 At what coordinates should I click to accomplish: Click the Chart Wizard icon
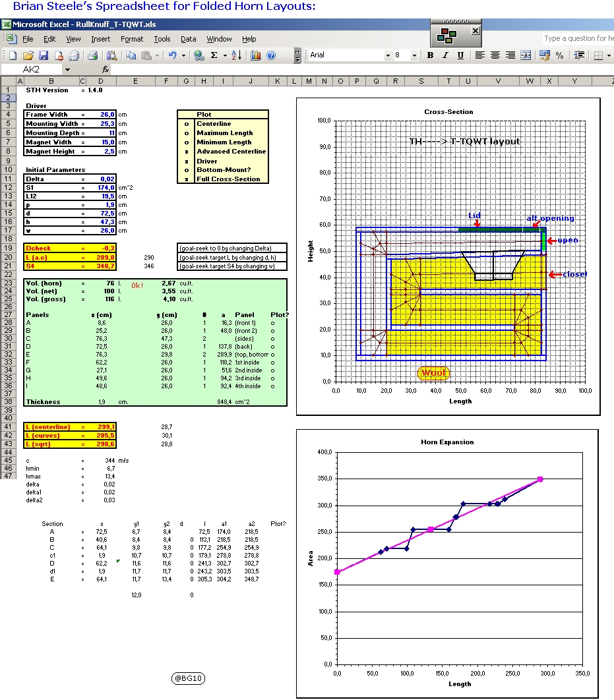256,55
